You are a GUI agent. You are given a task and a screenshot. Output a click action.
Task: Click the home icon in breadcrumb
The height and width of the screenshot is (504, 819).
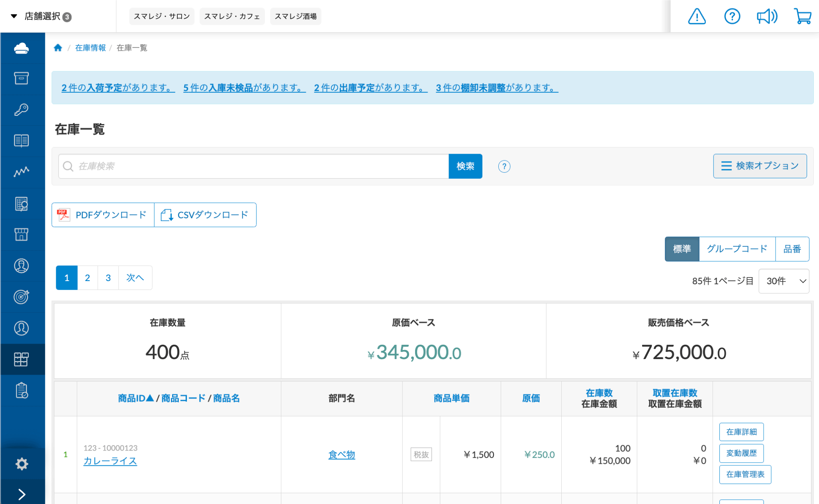[58, 48]
